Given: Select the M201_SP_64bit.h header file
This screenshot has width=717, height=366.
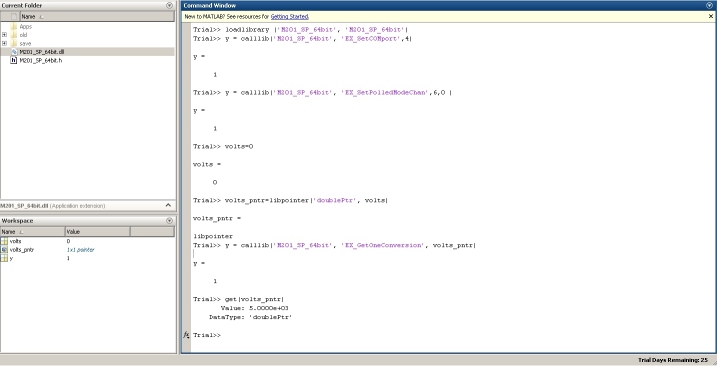Looking at the screenshot, I should point(87,60).
